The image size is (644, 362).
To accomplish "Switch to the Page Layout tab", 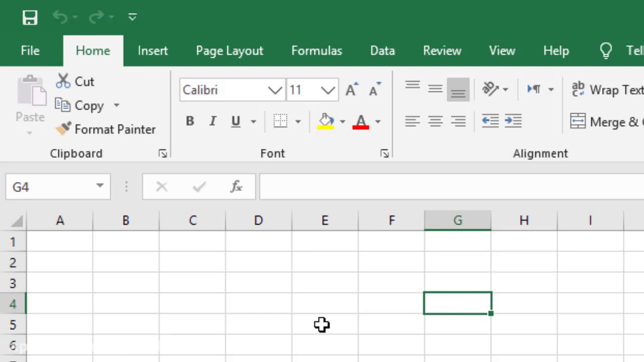I will (229, 51).
